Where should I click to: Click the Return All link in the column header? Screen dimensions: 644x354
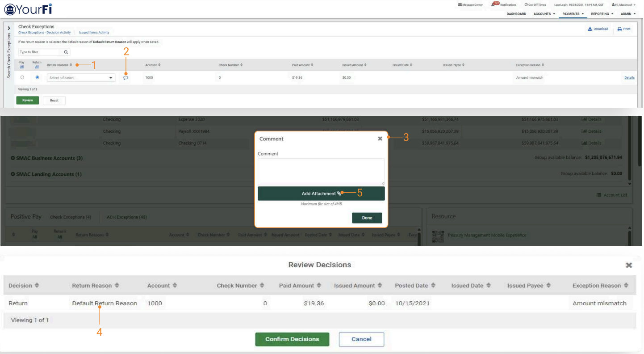[37, 67]
